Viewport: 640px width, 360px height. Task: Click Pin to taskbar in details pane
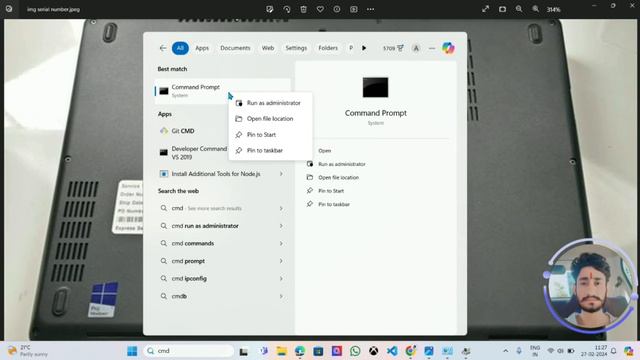pyautogui.click(x=334, y=204)
